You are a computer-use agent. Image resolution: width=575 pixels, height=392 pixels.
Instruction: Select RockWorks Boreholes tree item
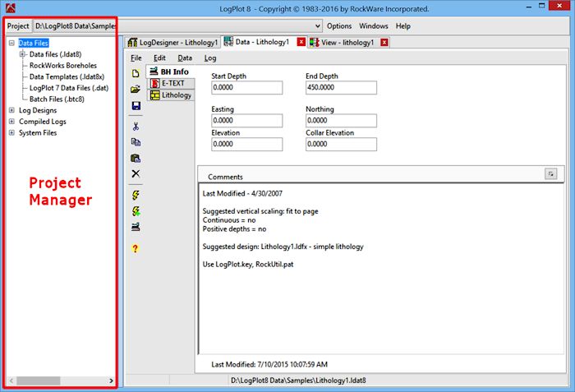click(x=63, y=66)
